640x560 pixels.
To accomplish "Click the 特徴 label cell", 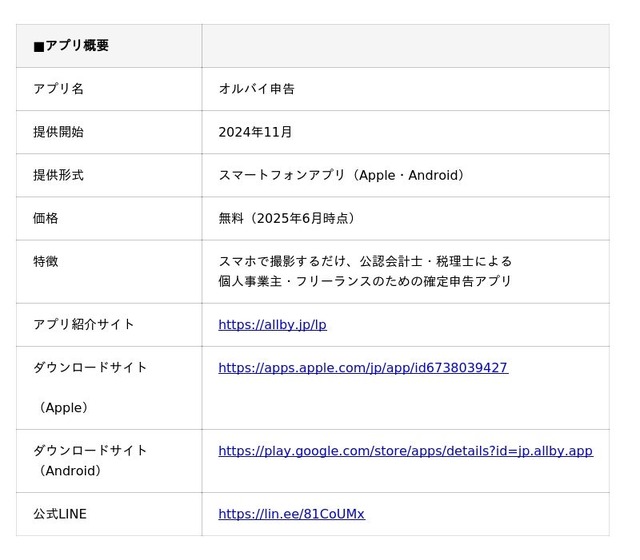I will click(46, 261).
